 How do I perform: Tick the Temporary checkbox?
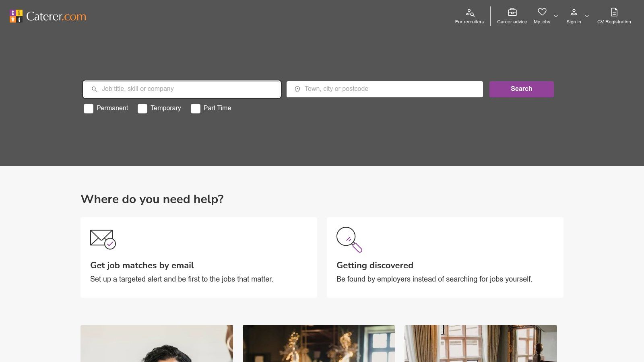142,109
